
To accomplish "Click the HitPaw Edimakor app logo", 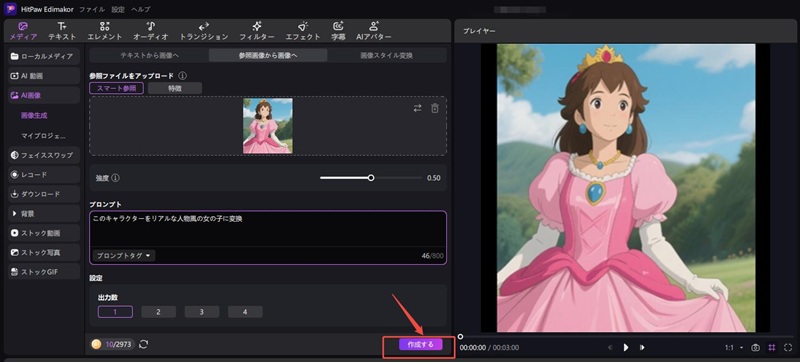I will [x=10, y=9].
